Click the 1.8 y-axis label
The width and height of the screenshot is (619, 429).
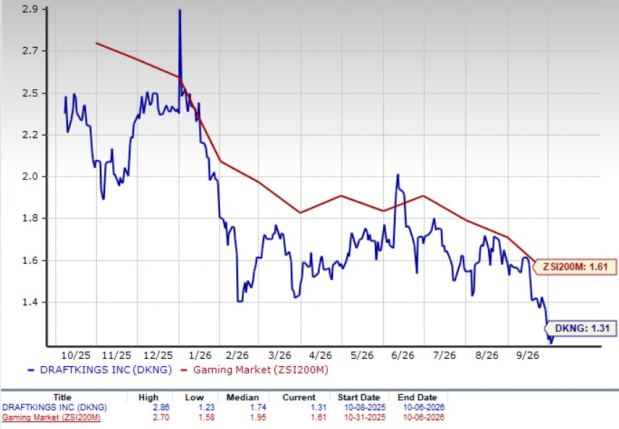point(30,218)
